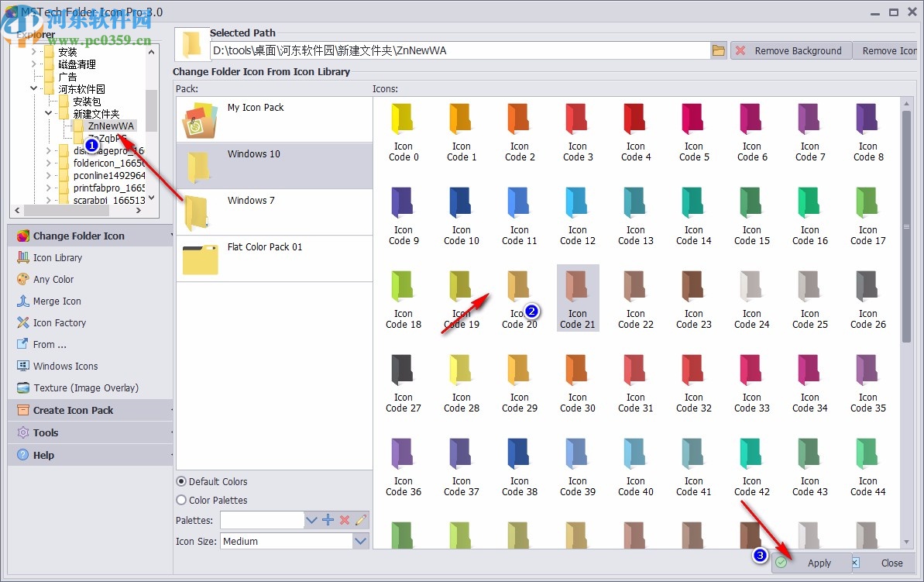Screen dimensions: 924x582
Task: Expand the Palettes dropdown arrow
Action: click(311, 519)
